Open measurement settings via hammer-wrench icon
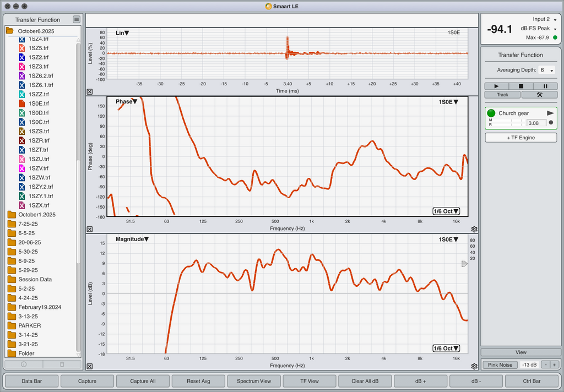This screenshot has height=392, width=564. (539, 95)
